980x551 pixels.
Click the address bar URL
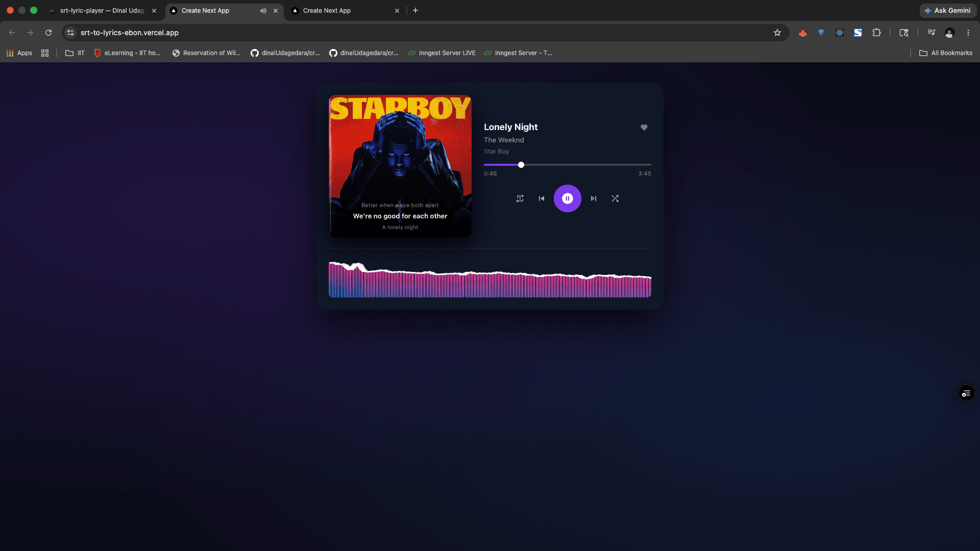(130, 33)
